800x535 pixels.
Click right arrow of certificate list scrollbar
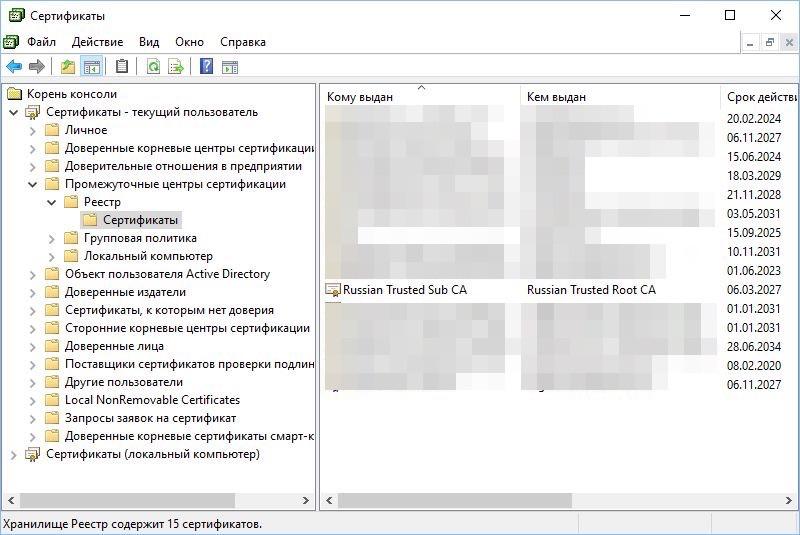pos(788,500)
